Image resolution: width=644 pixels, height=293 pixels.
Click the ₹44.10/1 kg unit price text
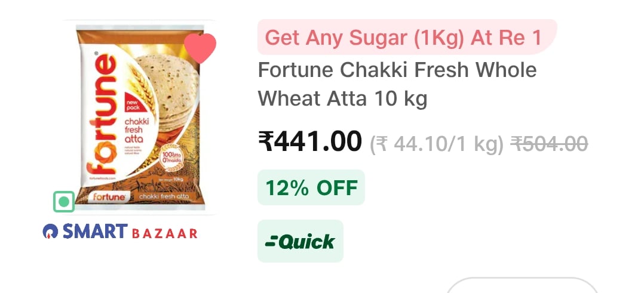tap(437, 144)
